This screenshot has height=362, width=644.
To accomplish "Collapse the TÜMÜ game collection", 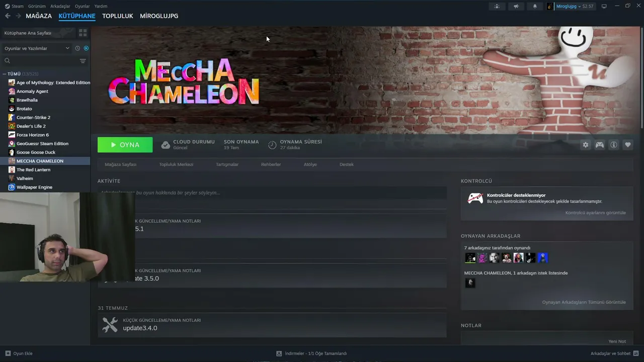I will click(4, 74).
